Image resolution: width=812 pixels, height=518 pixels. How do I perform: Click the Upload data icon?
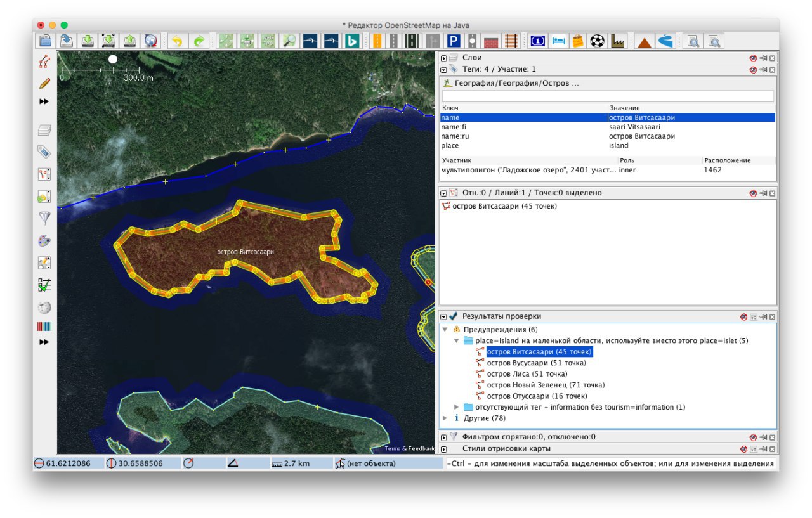[x=129, y=41]
